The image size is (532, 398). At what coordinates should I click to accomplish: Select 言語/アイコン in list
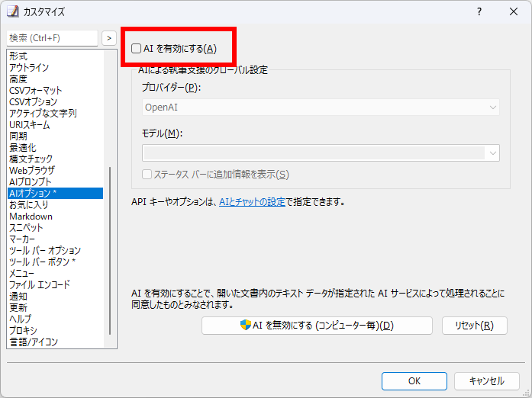tap(55, 342)
